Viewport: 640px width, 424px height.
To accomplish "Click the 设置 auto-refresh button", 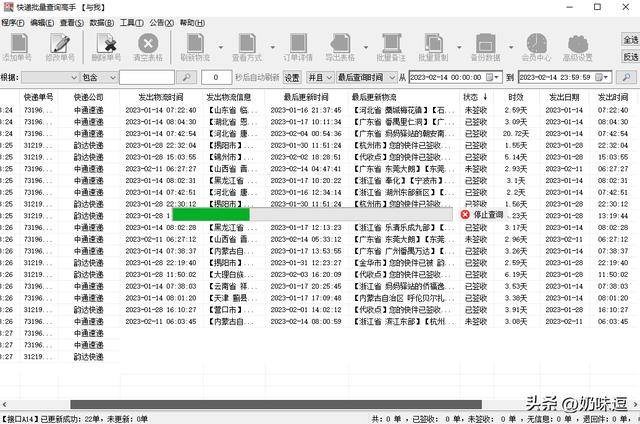I will click(292, 77).
